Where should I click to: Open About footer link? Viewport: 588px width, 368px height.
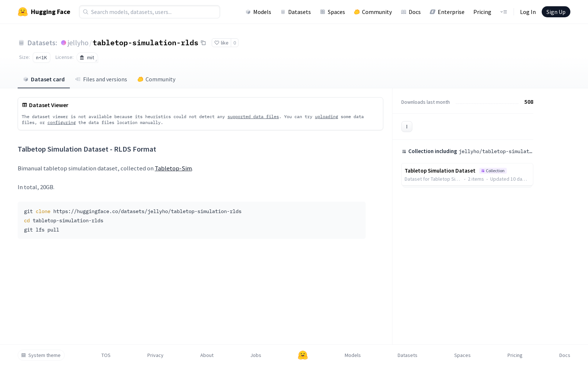(207, 355)
